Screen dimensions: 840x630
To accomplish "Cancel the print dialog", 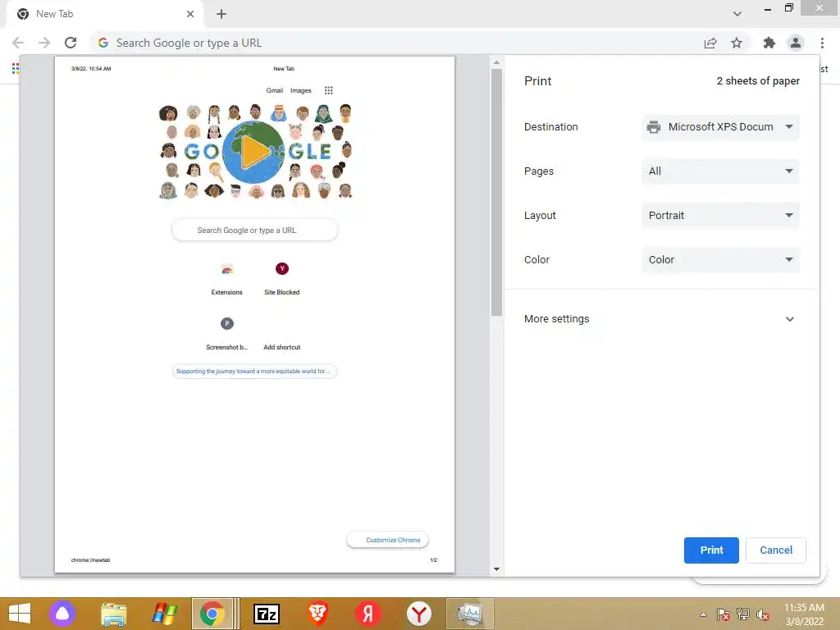I will click(776, 550).
